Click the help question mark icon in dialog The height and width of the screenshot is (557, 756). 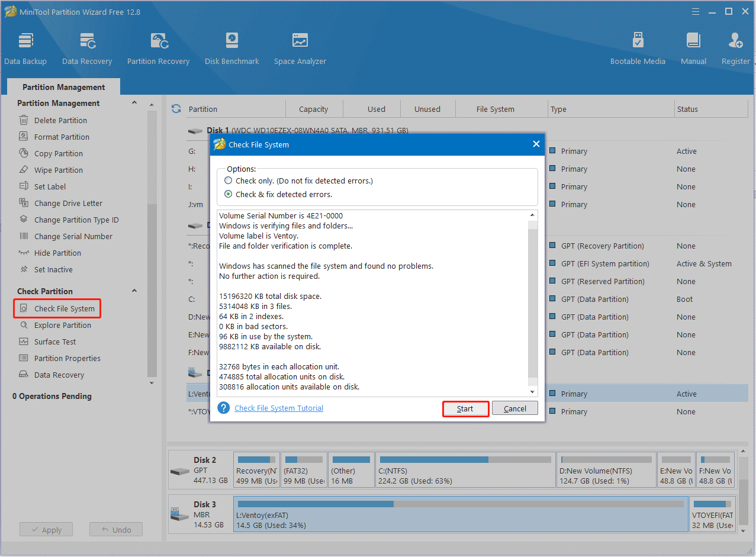click(223, 408)
